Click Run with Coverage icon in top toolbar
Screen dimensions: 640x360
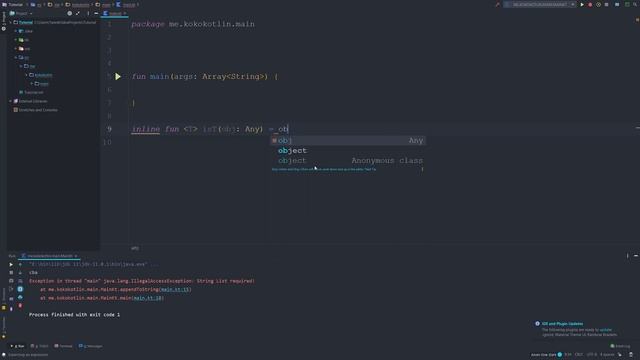pos(598,4)
